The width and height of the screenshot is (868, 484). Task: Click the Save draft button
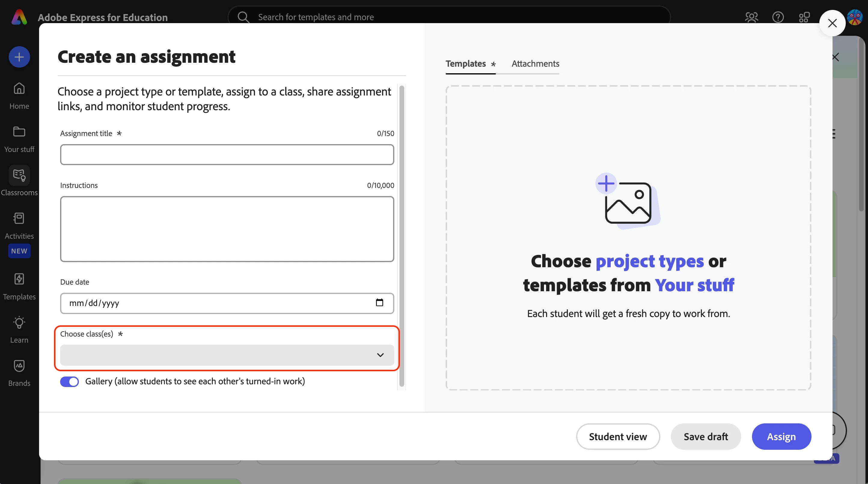point(706,437)
